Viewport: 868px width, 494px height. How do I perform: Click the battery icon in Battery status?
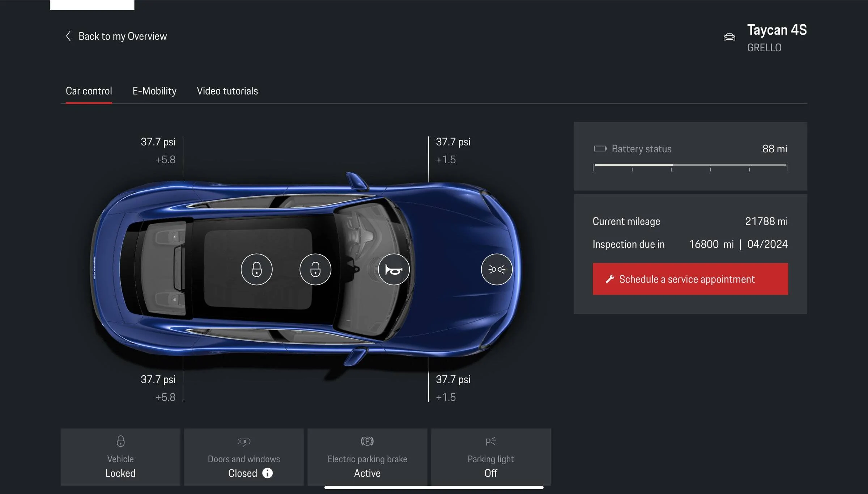pos(600,149)
